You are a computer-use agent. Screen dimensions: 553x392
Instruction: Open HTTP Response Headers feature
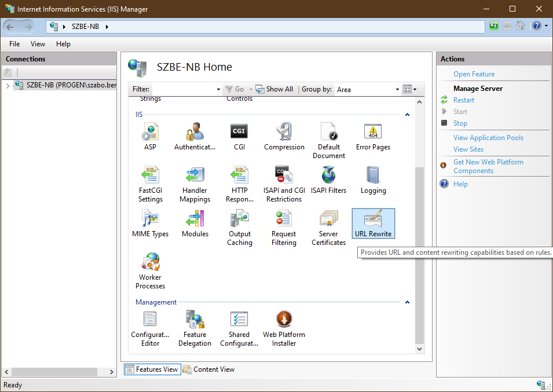pyautogui.click(x=240, y=184)
